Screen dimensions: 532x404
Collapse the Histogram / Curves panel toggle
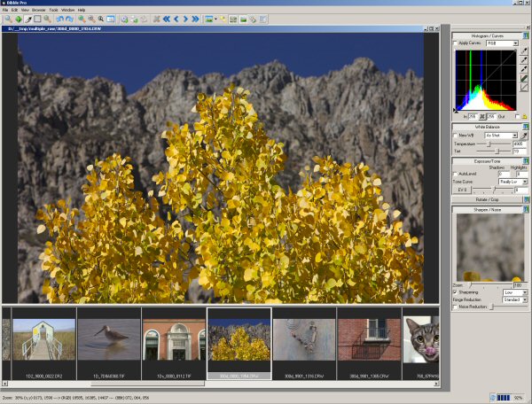[x=526, y=35]
